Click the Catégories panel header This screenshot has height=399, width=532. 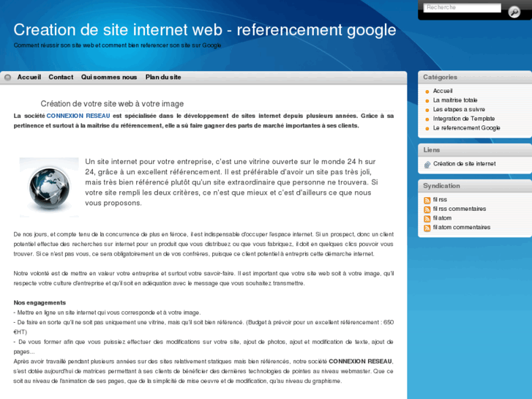coord(475,78)
